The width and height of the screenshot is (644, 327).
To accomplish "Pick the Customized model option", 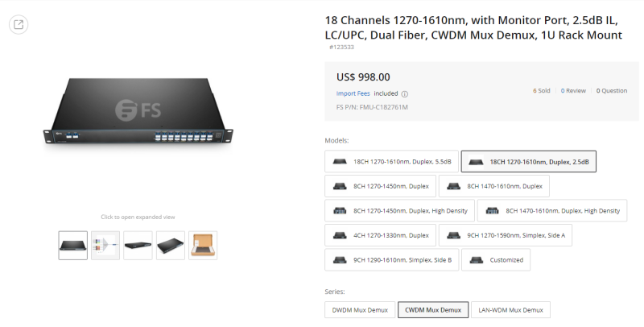I will click(x=496, y=260).
